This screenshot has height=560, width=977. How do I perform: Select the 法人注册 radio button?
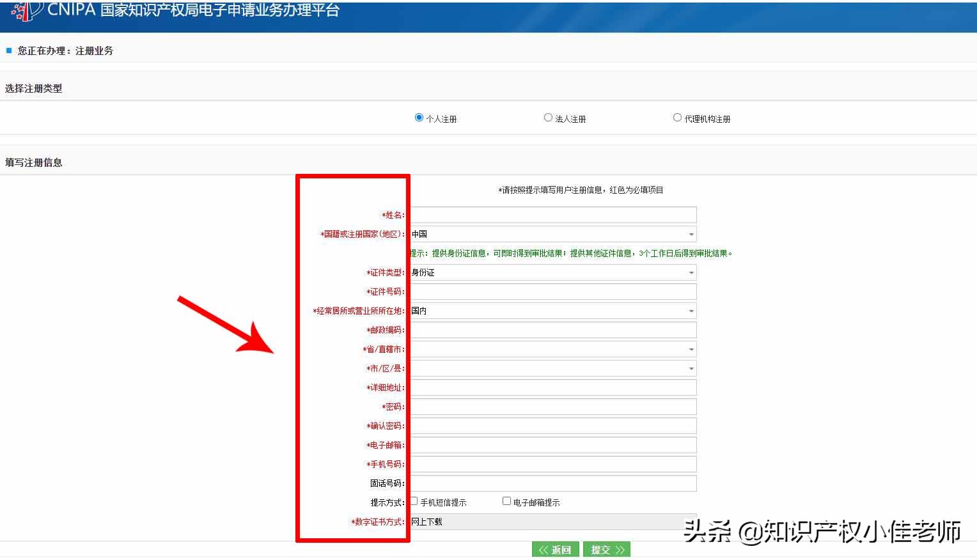[548, 118]
